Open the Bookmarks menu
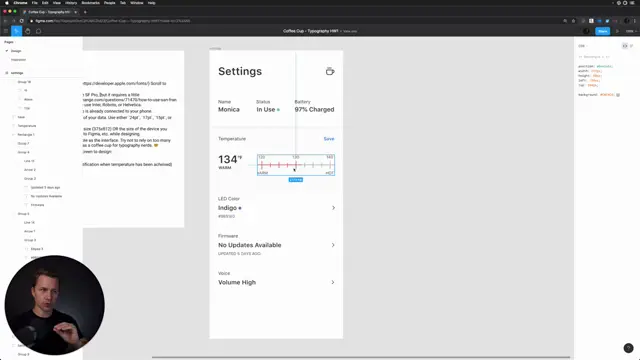 [91, 3]
